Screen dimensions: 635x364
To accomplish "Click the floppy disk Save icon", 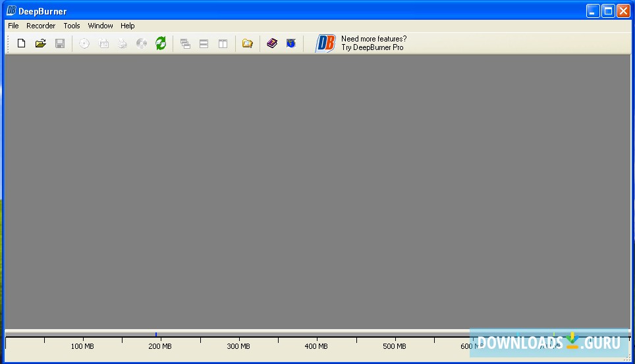I will [60, 43].
